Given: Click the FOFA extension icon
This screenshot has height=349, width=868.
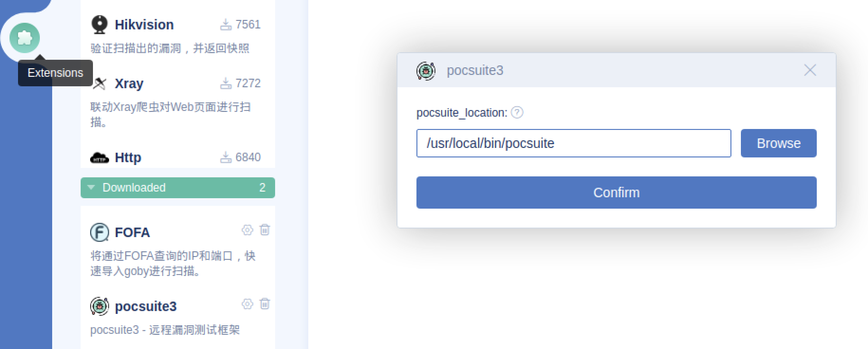Looking at the screenshot, I should [99, 232].
